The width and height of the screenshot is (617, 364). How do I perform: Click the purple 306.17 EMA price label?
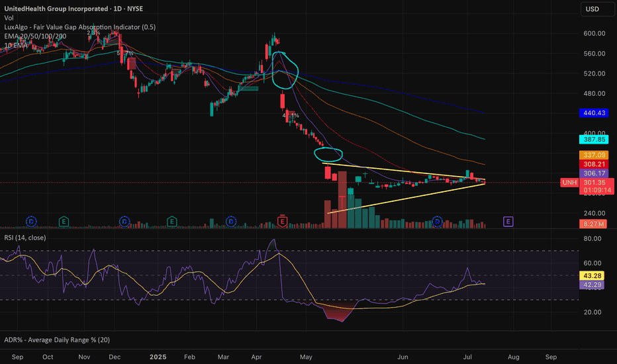pyautogui.click(x=594, y=173)
